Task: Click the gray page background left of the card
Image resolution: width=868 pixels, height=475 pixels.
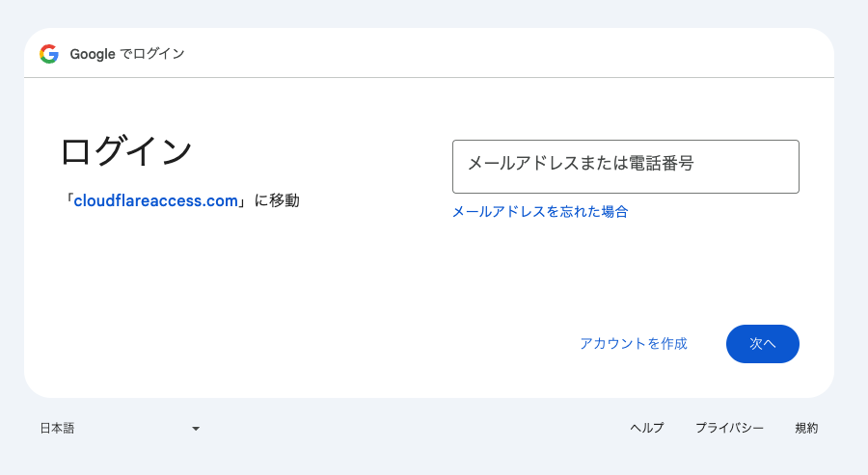Action: pyautogui.click(x=12, y=212)
